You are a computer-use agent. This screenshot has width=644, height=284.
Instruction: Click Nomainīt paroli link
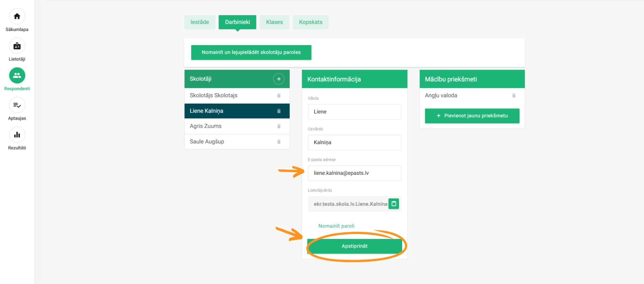336,226
